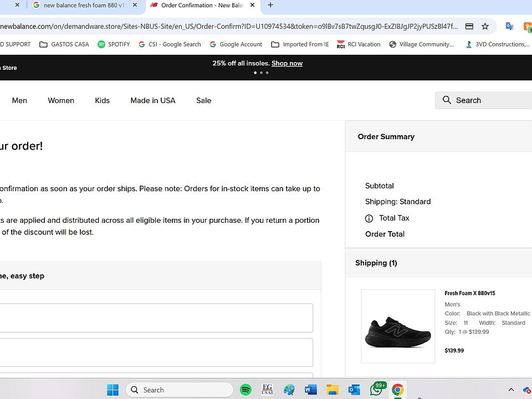This screenshot has height=399, width=532.
Task: Open a new browser tab
Action: 270,5
